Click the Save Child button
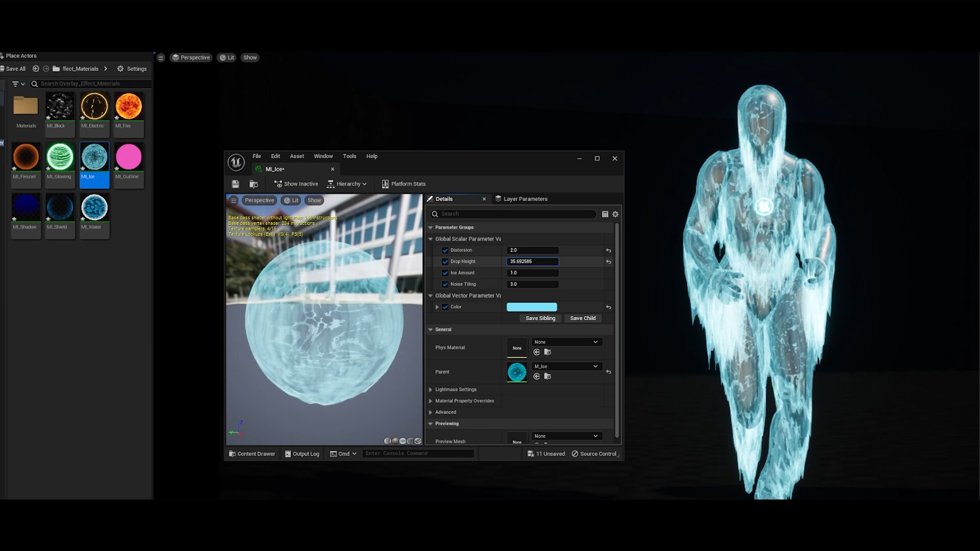 (583, 318)
